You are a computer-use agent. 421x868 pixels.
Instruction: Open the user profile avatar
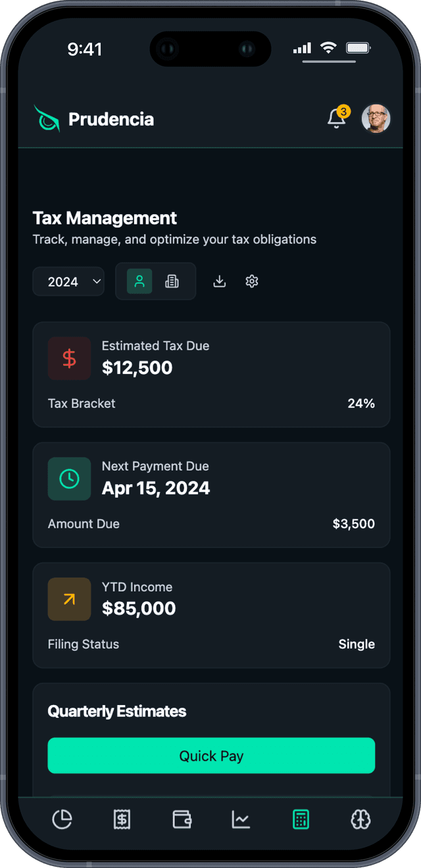[376, 119]
